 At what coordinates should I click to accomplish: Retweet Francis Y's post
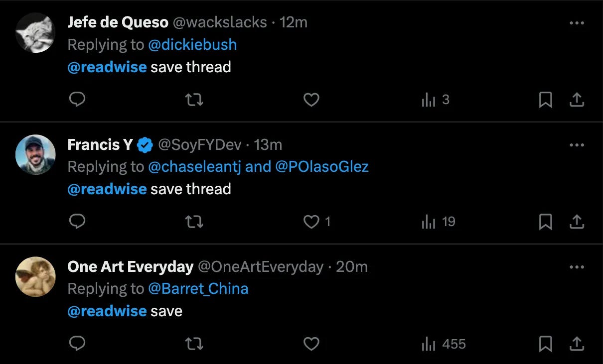pyautogui.click(x=194, y=222)
